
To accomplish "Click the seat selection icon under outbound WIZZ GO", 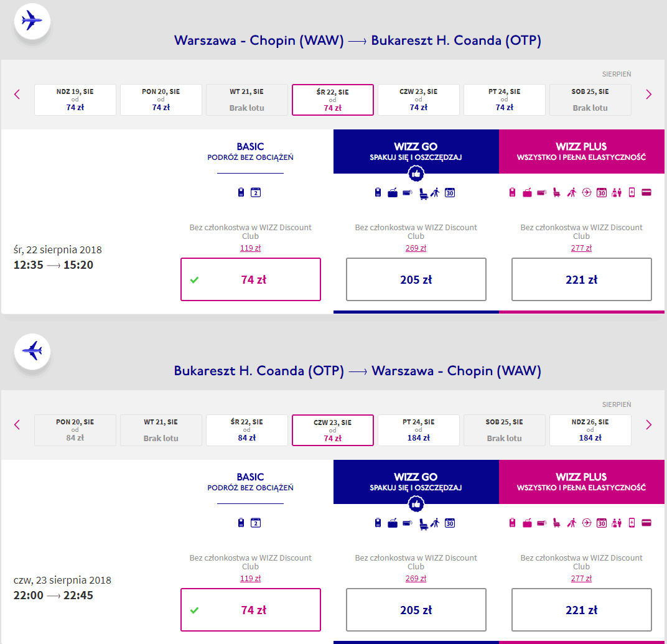I will [x=423, y=194].
